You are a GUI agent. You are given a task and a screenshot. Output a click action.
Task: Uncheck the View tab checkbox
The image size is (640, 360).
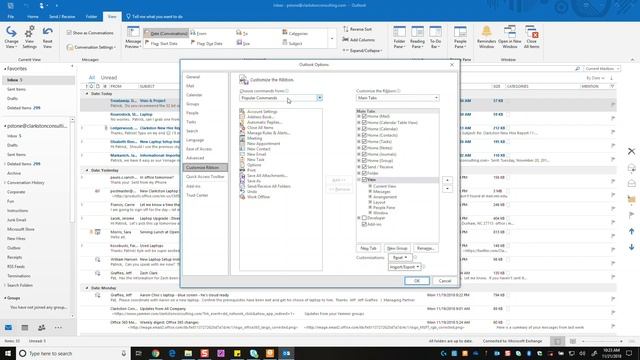point(364,180)
